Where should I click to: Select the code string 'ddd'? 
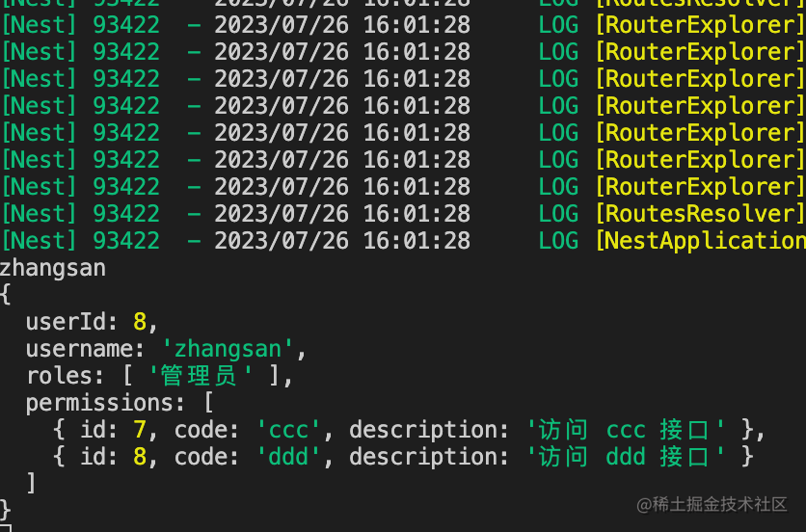[x=288, y=457]
